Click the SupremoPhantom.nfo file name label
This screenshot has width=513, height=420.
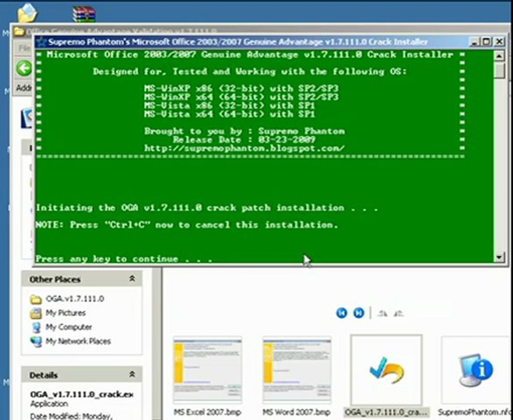(x=474, y=412)
